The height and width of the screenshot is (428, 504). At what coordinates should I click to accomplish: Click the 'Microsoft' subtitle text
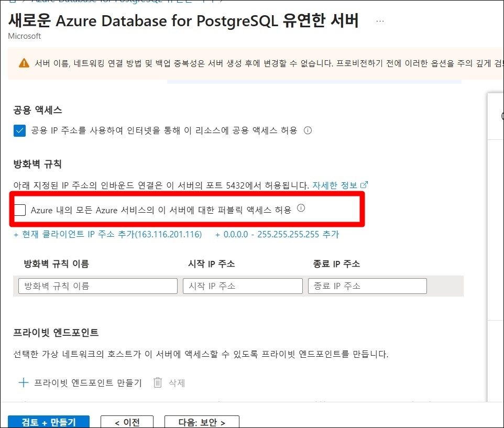[x=25, y=36]
